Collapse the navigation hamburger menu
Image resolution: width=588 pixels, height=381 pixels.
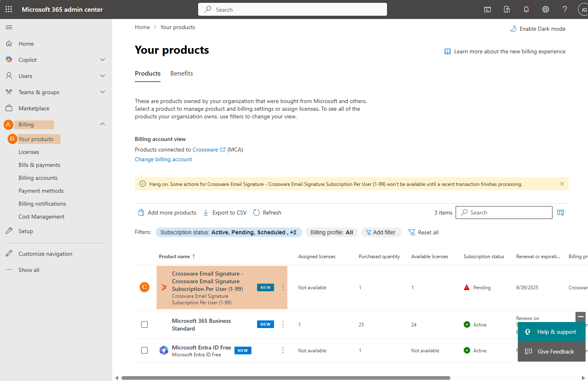(x=9, y=27)
